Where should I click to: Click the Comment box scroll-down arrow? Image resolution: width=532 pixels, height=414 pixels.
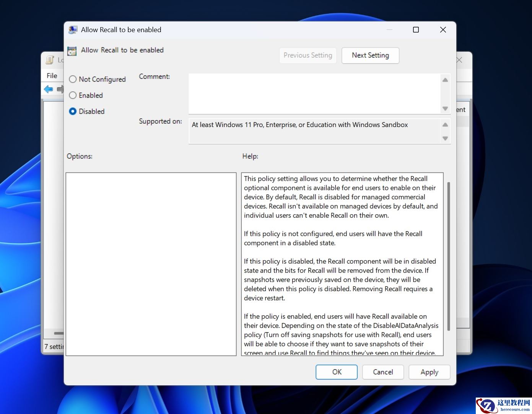(445, 109)
